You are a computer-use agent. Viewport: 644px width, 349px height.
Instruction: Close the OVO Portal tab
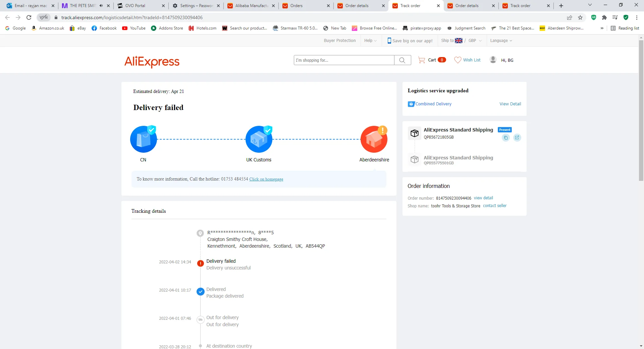pyautogui.click(x=163, y=6)
